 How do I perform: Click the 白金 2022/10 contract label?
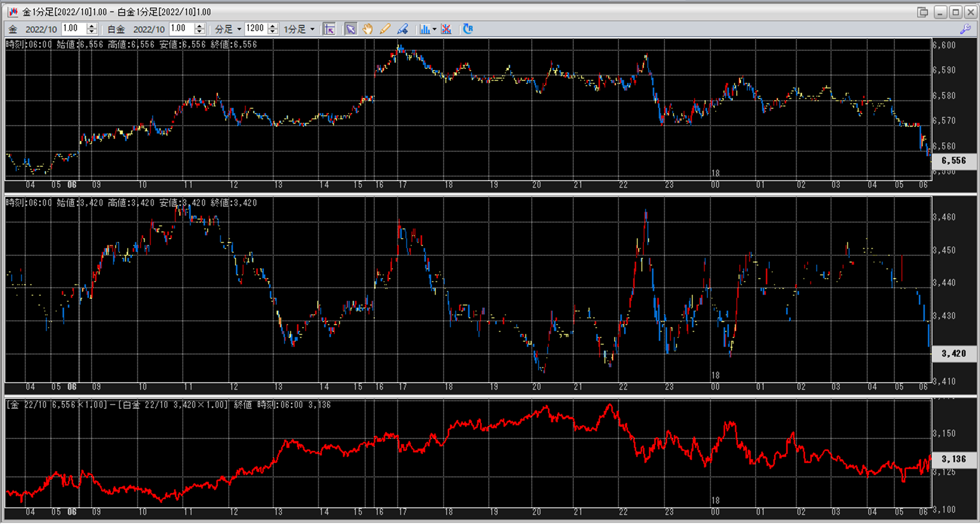point(149,29)
